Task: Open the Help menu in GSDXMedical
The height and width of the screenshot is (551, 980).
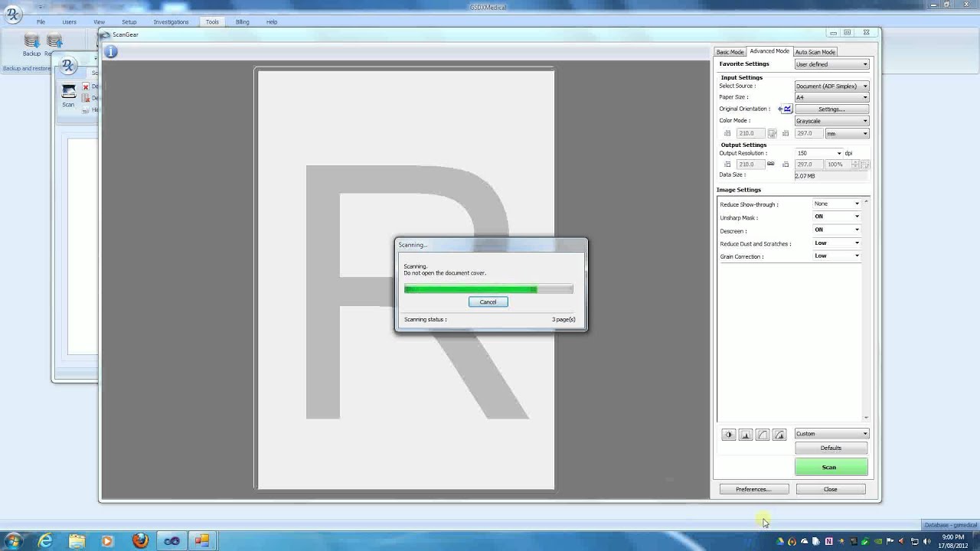Action: click(272, 21)
